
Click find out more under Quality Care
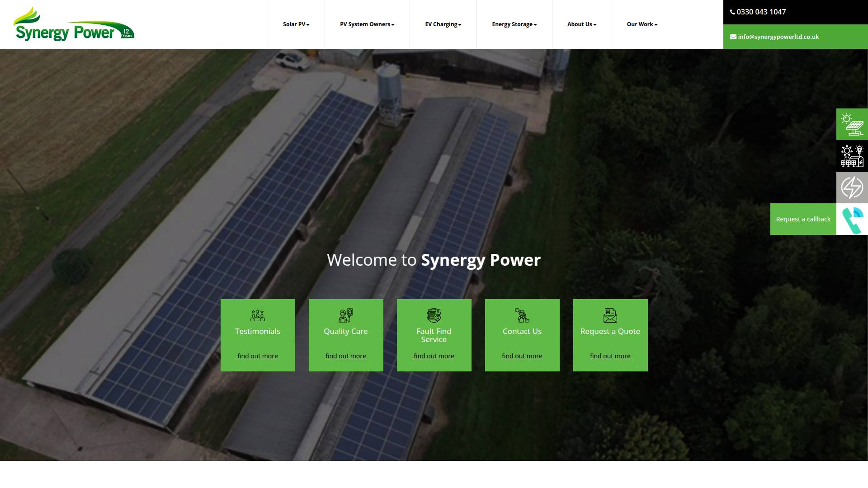click(346, 356)
